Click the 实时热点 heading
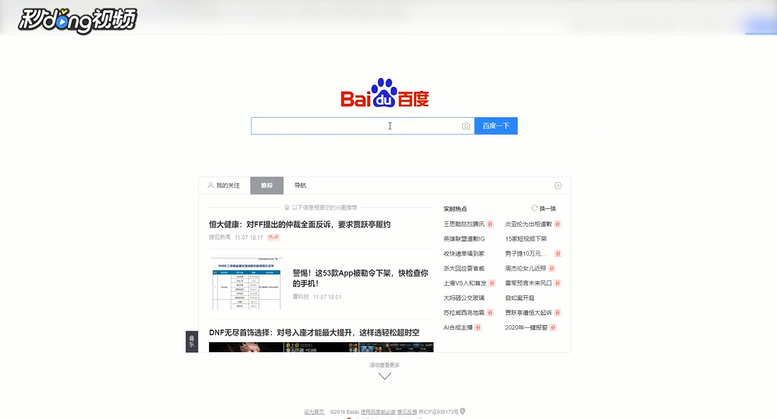777x419 pixels. pos(455,209)
